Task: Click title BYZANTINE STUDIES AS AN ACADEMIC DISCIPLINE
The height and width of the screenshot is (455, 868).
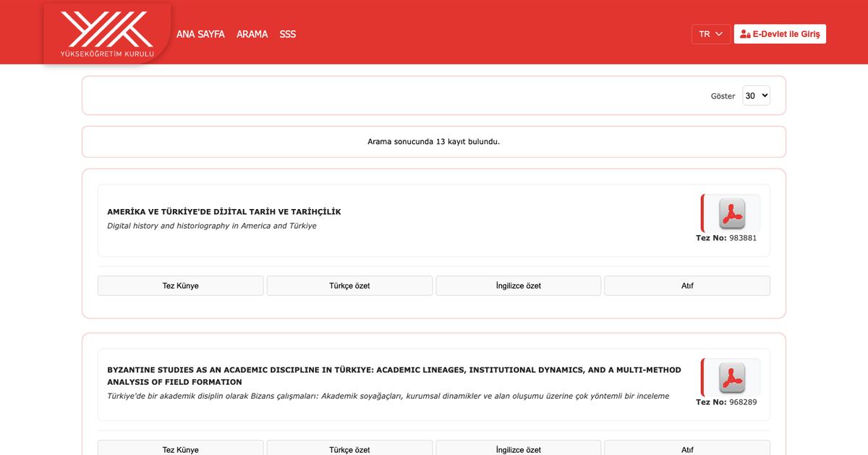Action: tap(394, 375)
